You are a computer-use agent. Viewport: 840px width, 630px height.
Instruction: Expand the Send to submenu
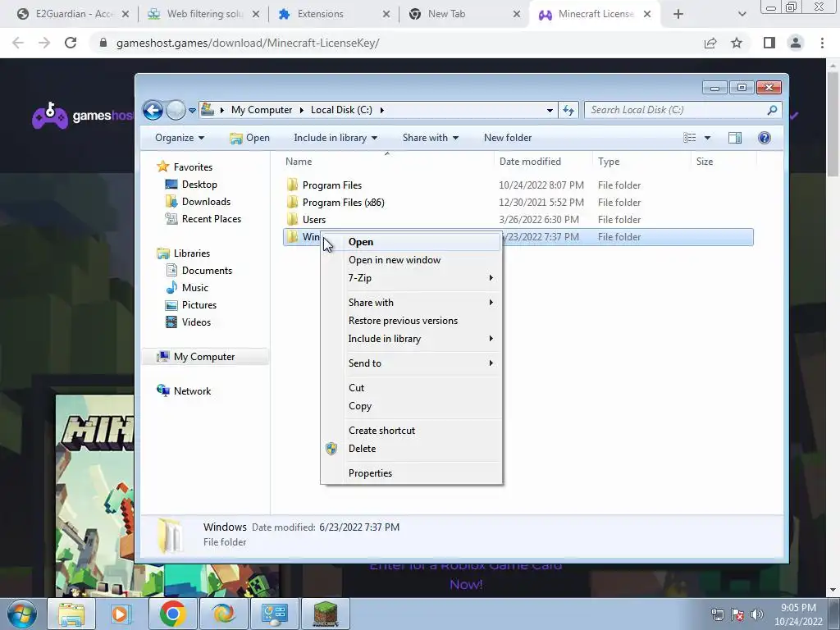coord(411,363)
